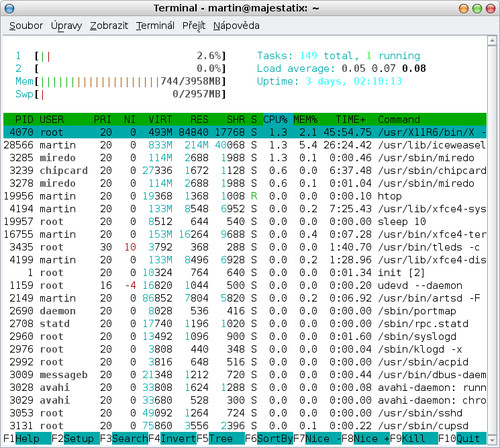Click the F9 Kill button
The height and width of the screenshot is (448, 500).
coord(414,438)
